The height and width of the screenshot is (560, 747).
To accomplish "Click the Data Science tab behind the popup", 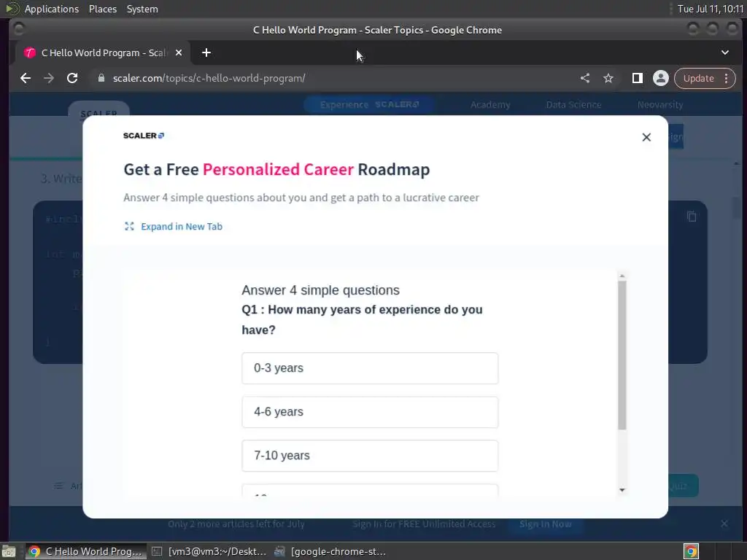I will [x=573, y=105].
